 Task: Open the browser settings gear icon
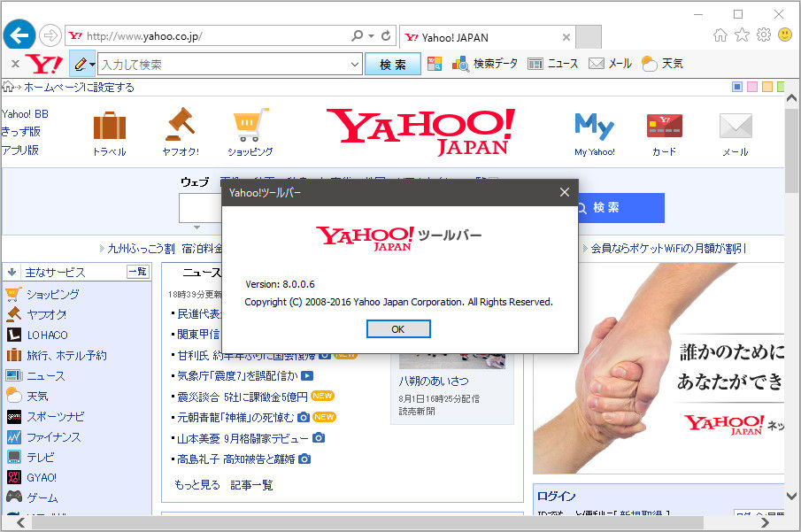(x=764, y=35)
